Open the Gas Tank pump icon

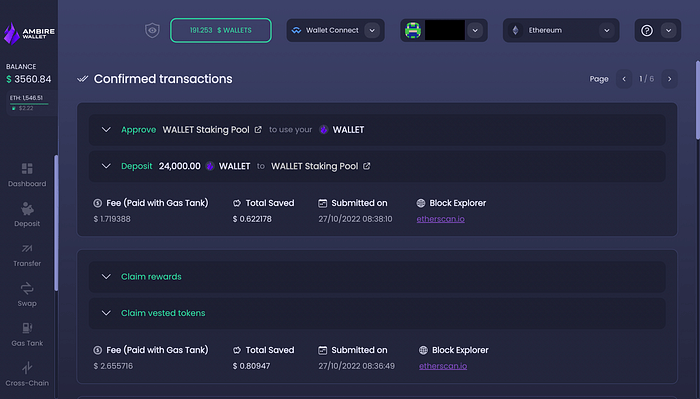pos(27,328)
